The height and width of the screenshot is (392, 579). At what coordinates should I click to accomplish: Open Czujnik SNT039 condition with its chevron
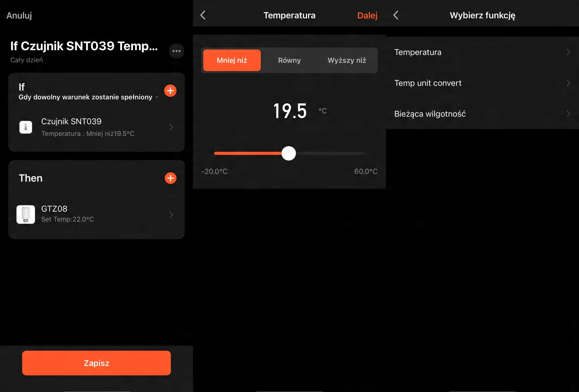[171, 127]
